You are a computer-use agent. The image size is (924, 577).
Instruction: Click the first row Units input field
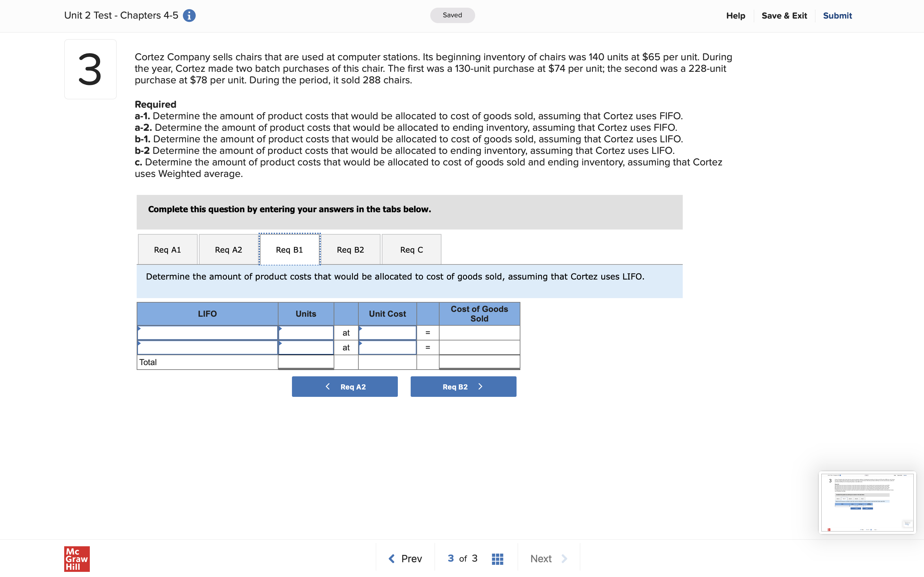306,333
